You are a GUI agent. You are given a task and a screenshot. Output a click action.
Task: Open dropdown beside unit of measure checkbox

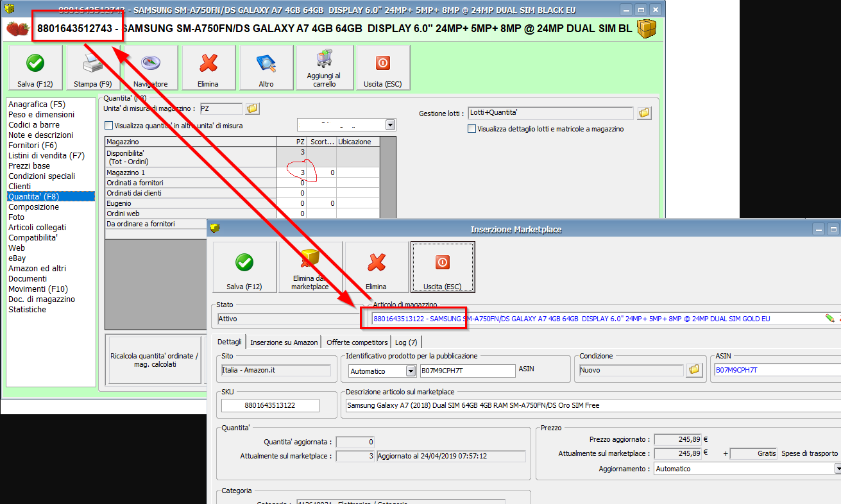390,124
